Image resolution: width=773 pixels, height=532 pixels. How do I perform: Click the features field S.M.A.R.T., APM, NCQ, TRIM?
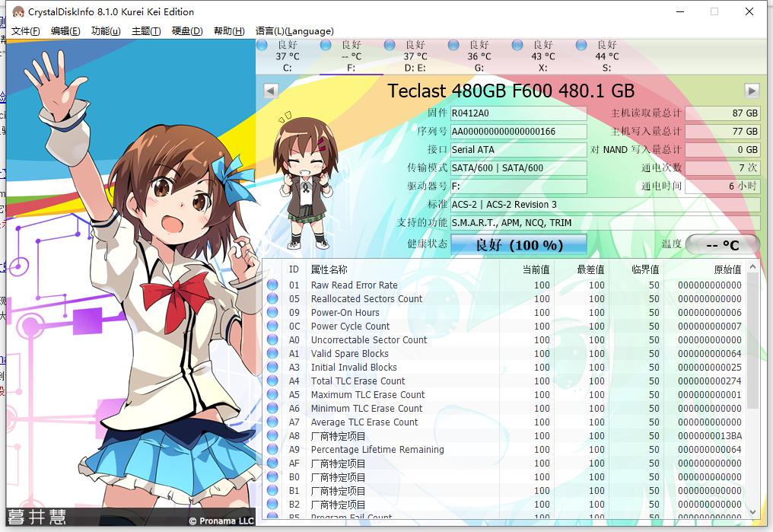click(606, 222)
